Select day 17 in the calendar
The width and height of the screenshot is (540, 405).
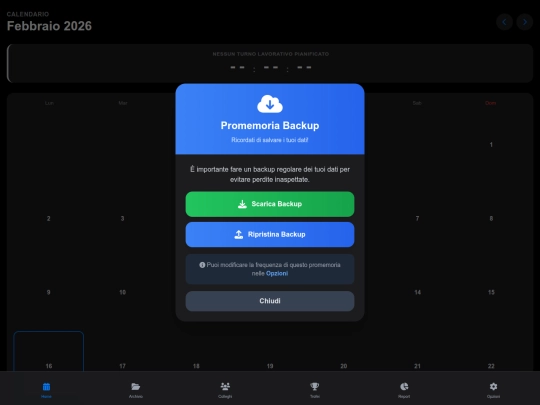[x=122, y=366]
